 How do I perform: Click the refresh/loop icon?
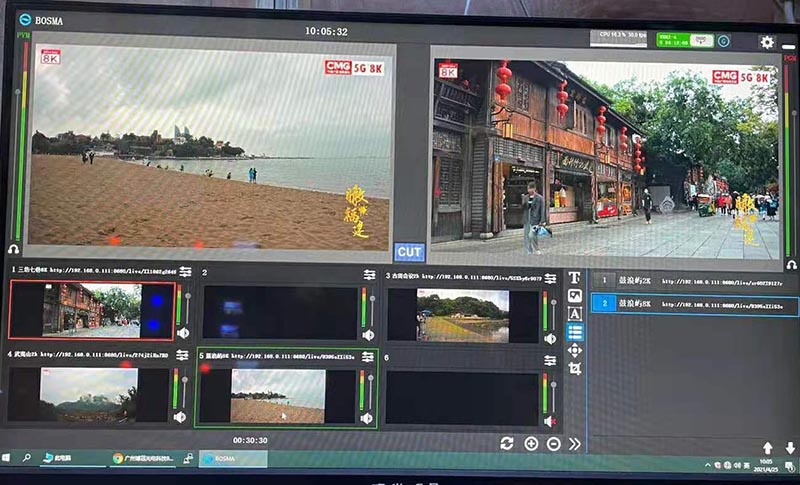pos(507,443)
